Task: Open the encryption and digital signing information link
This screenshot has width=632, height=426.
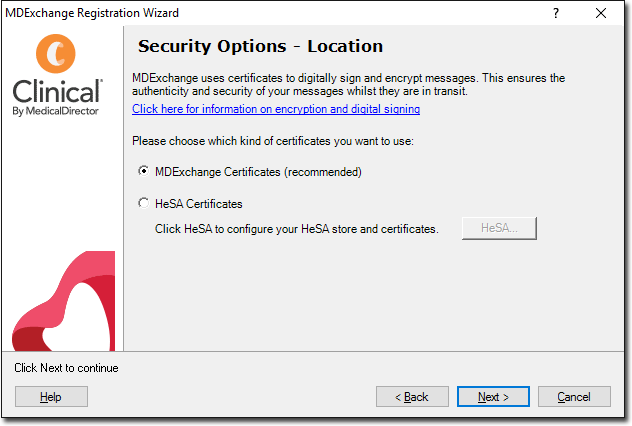Action: (276, 109)
